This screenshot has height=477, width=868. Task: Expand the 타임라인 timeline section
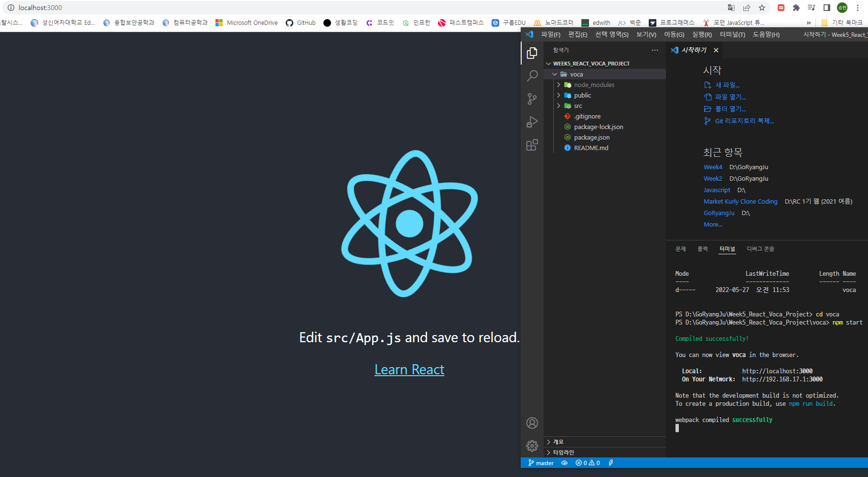605,452
